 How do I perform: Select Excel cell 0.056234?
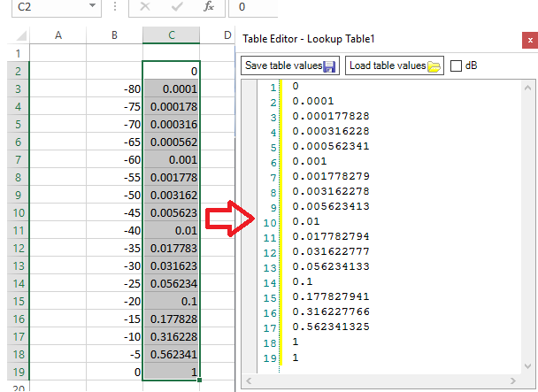171,283
